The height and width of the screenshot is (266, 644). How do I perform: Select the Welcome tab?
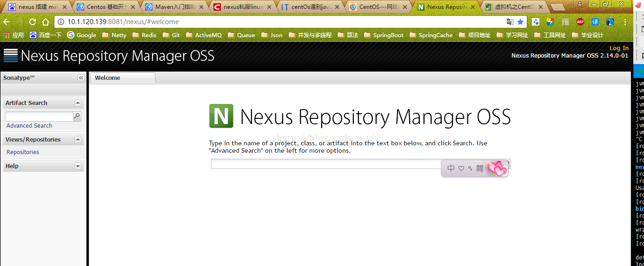tap(122, 78)
